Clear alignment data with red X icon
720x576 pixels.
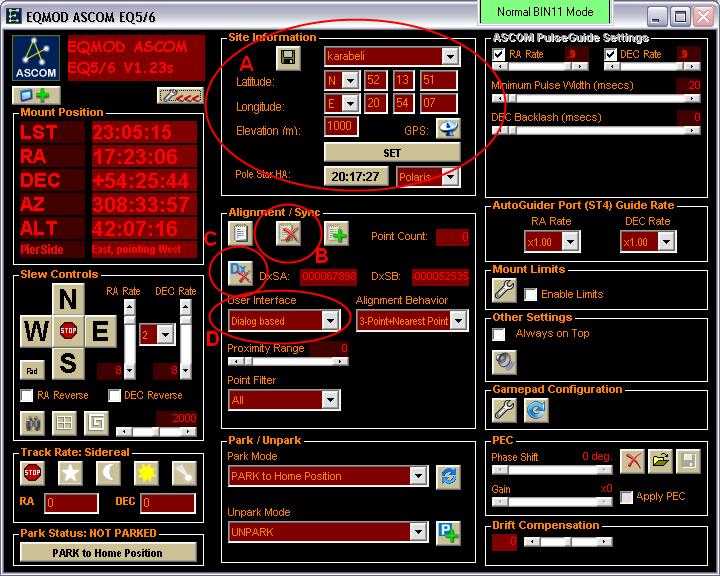[288, 234]
